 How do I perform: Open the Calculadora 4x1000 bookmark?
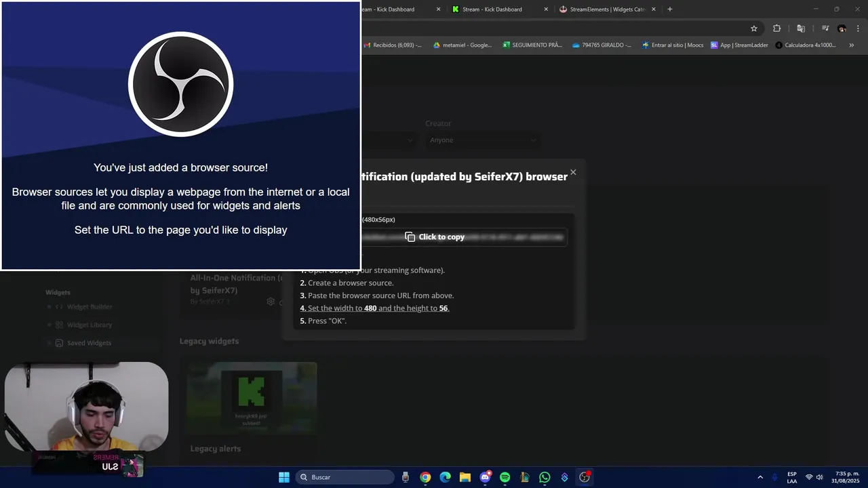click(806, 45)
